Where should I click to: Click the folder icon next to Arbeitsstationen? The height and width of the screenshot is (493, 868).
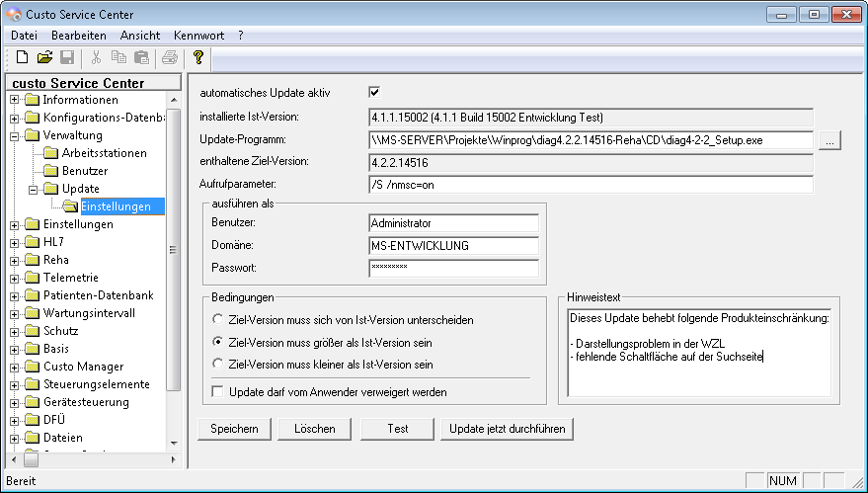point(51,153)
